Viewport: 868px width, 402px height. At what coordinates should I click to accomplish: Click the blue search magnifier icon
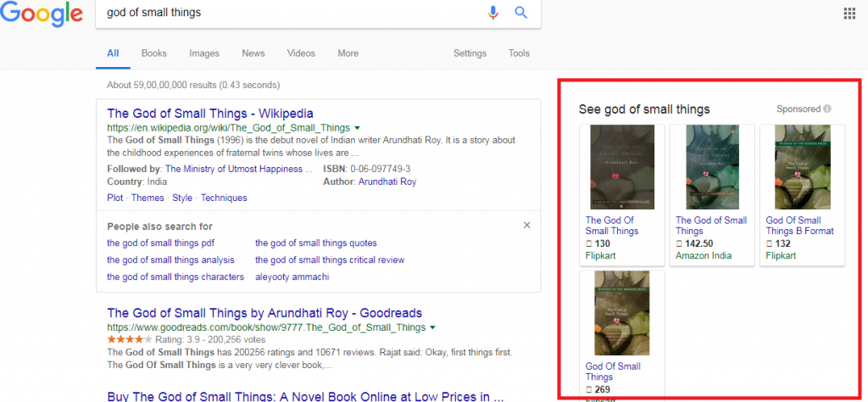pos(521,12)
